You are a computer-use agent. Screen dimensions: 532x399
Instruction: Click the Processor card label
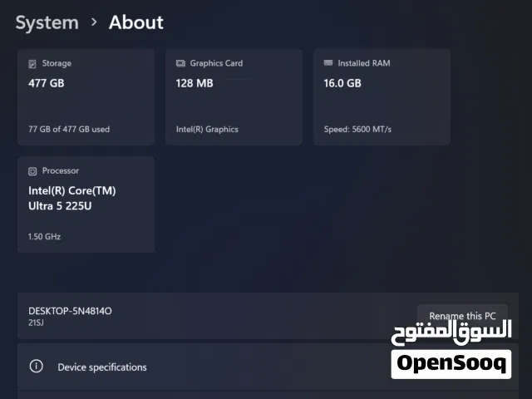click(61, 170)
